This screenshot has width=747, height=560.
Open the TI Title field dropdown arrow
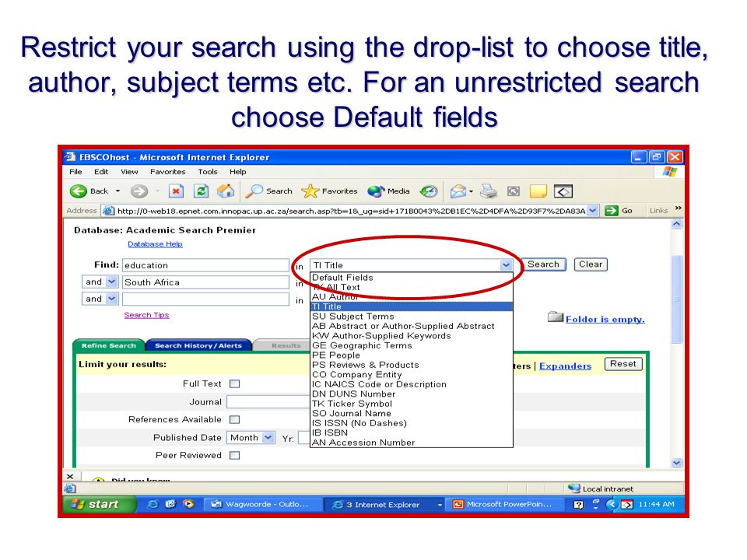(506, 265)
